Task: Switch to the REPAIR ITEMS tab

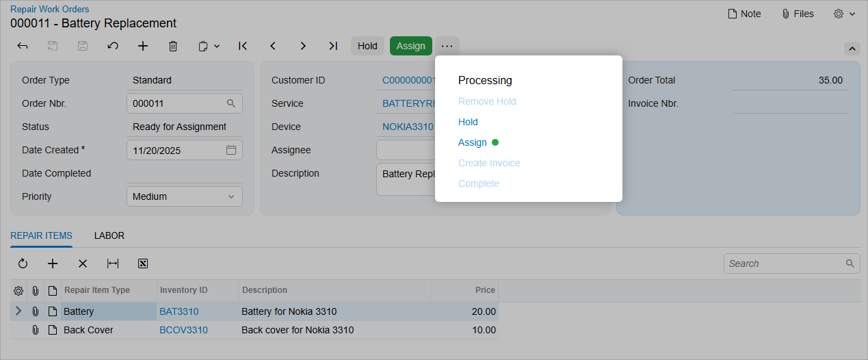Action: 41,235
